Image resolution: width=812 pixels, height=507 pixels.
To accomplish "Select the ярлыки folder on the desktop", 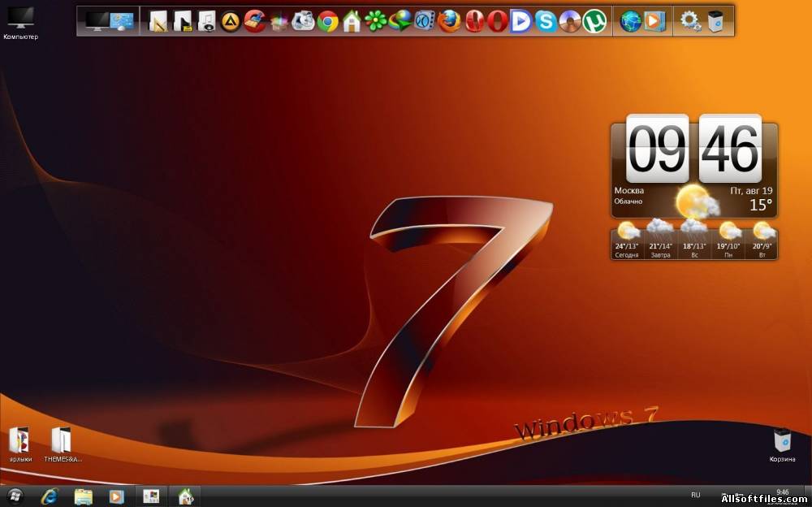I will click(x=20, y=444).
